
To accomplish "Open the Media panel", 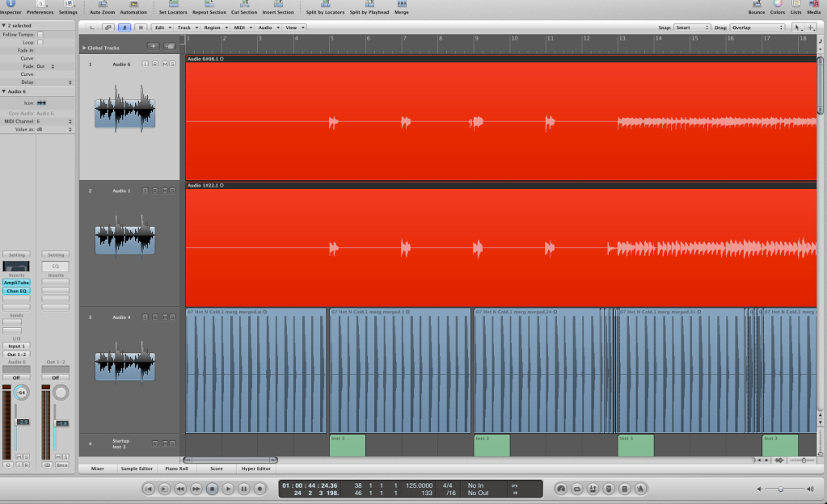I will click(814, 6).
